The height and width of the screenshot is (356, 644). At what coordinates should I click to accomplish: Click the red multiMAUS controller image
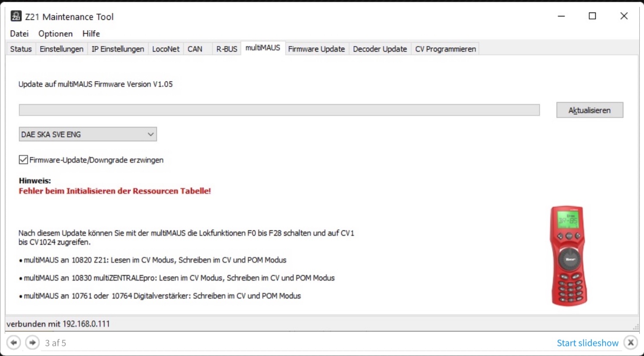point(569,256)
